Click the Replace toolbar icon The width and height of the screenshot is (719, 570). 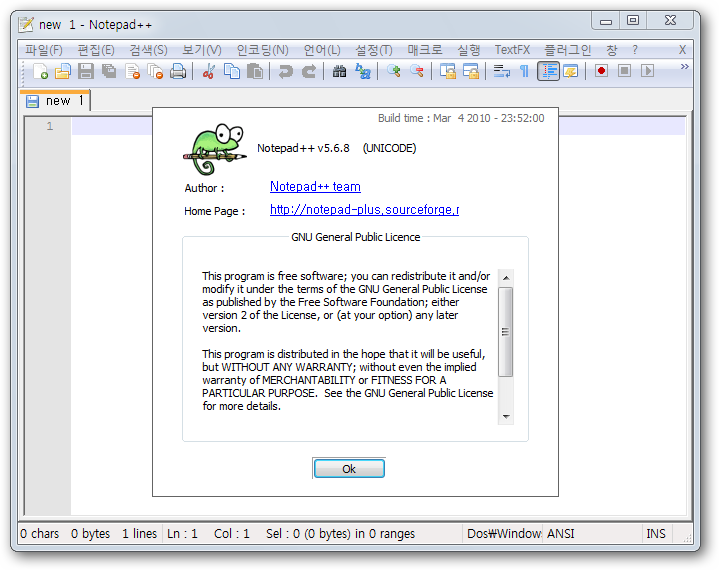pos(363,72)
